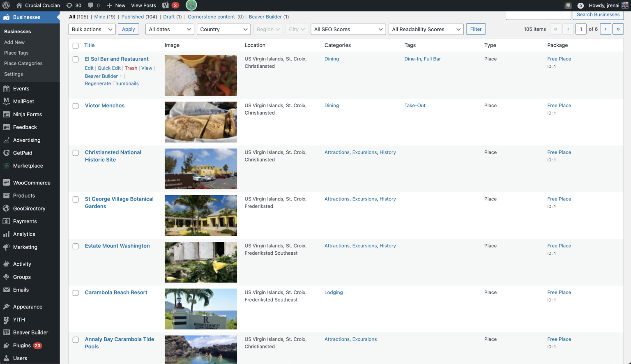Open Place Tags submenu item
This screenshot has width=631, height=364.
16,53
